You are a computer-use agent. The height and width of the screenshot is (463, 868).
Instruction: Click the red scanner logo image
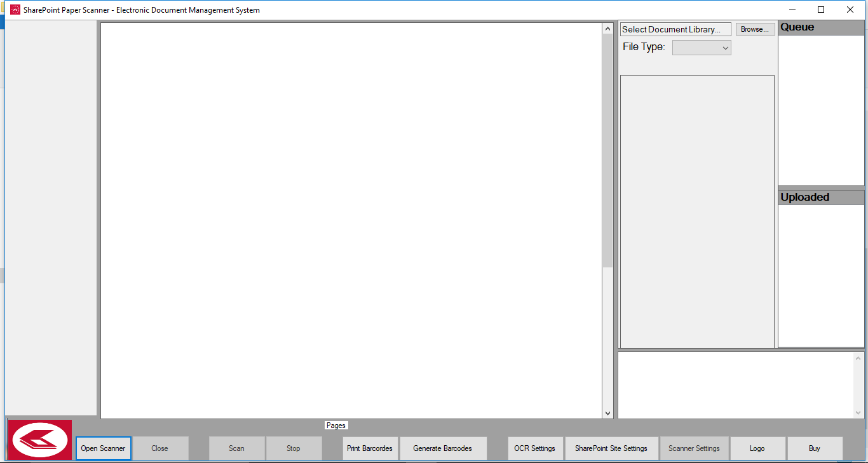pyautogui.click(x=40, y=440)
